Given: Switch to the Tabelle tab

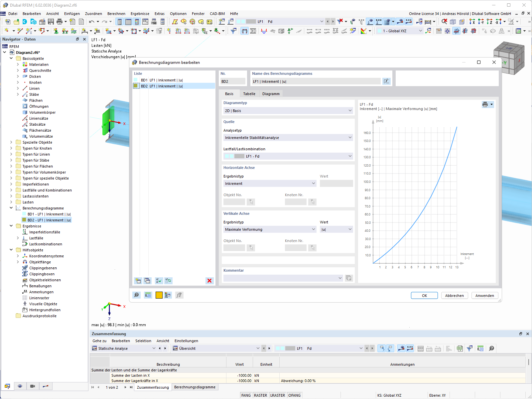Looking at the screenshot, I should point(249,93).
